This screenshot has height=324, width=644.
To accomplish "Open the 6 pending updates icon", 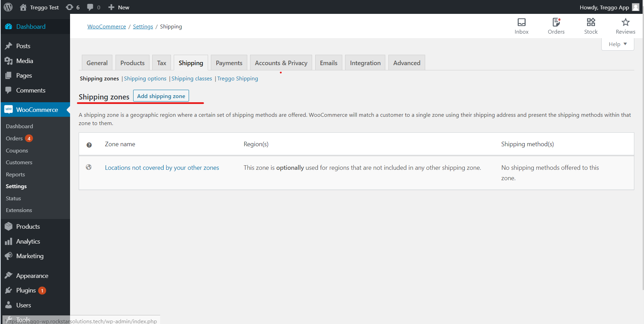I will (x=72, y=7).
